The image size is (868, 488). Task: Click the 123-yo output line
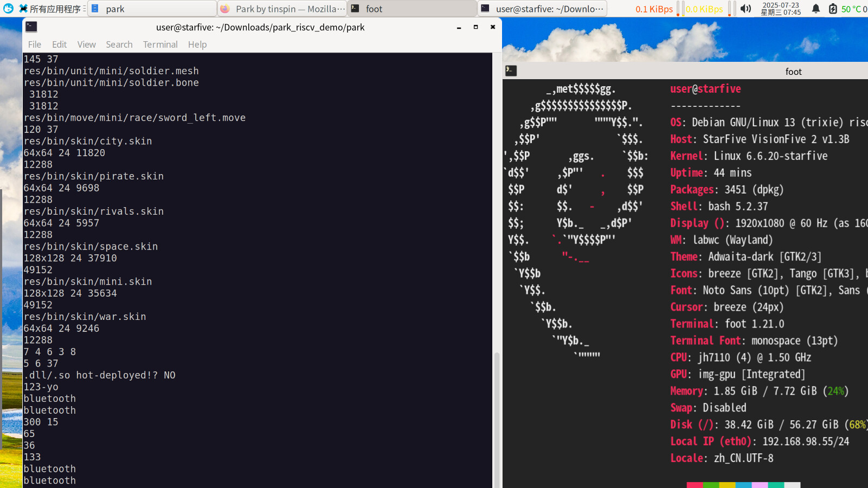(41, 387)
